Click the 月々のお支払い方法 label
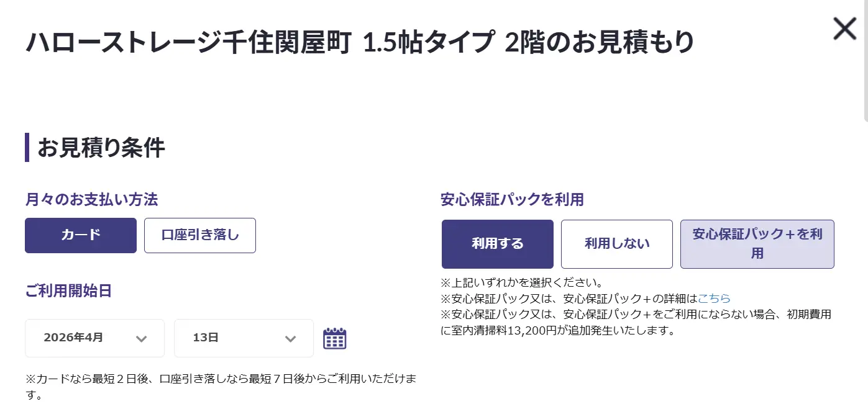 coord(91,199)
